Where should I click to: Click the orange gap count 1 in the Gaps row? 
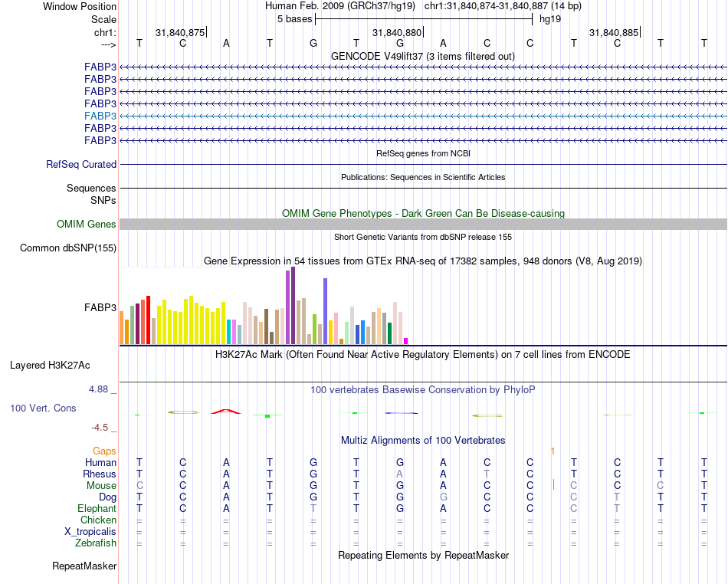point(553,451)
